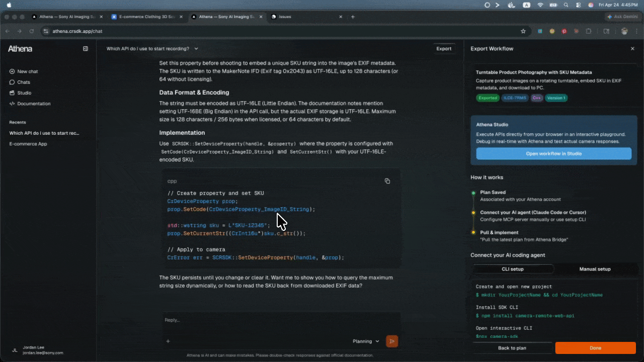Image resolution: width=644 pixels, height=362 pixels.
Task: Open macOS Control Center icon
Action: [x=578, y=5]
